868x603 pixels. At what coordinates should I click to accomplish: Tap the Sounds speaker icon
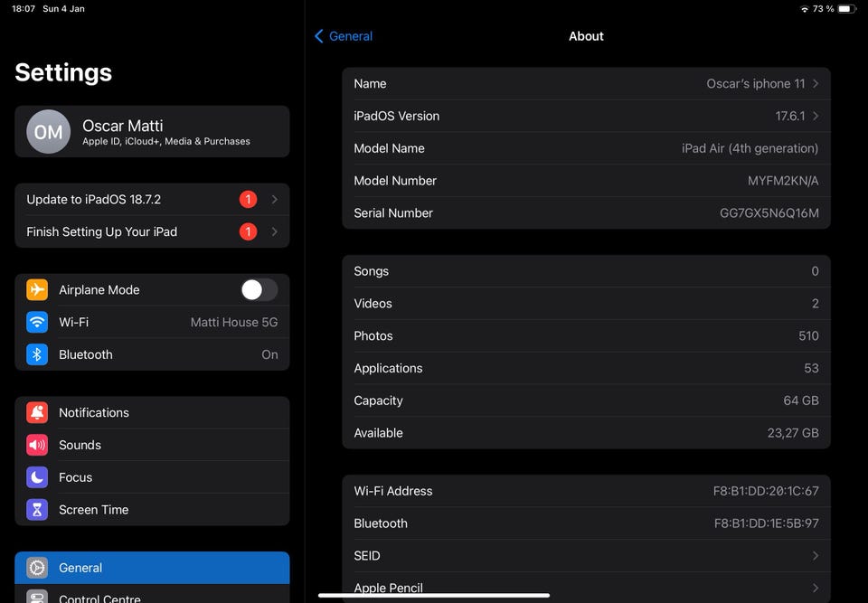pyautogui.click(x=37, y=445)
